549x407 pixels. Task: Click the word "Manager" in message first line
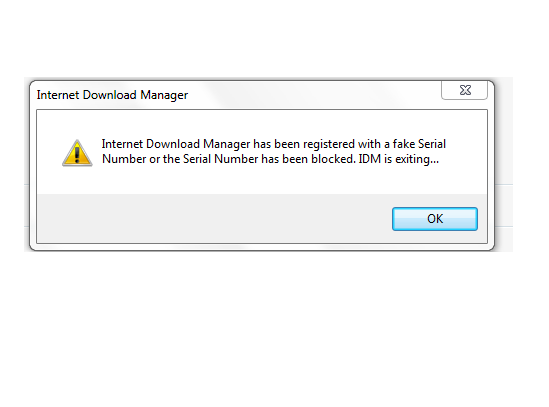(227, 144)
